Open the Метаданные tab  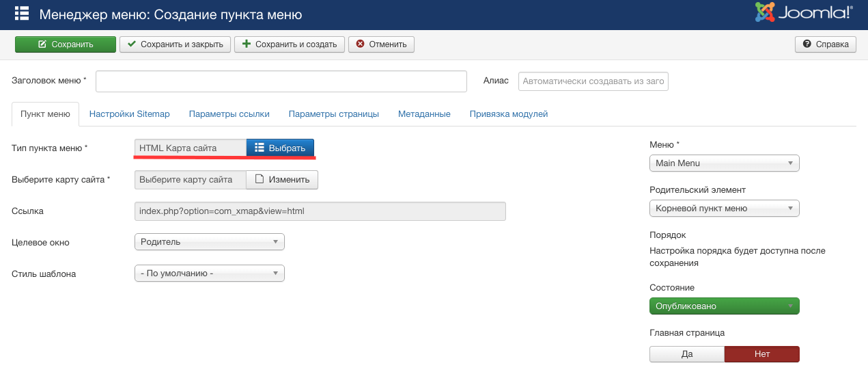(x=424, y=114)
